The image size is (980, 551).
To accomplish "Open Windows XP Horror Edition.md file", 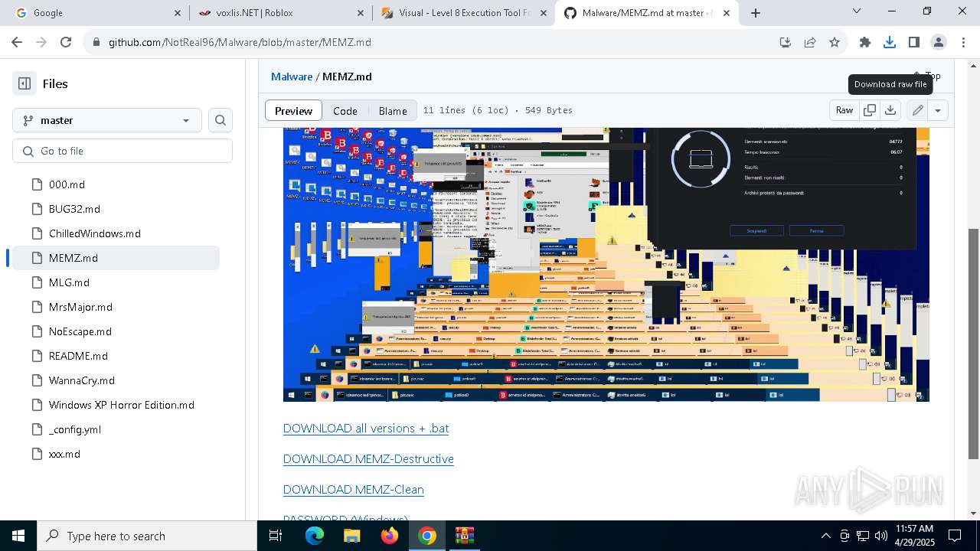I will coord(122,405).
